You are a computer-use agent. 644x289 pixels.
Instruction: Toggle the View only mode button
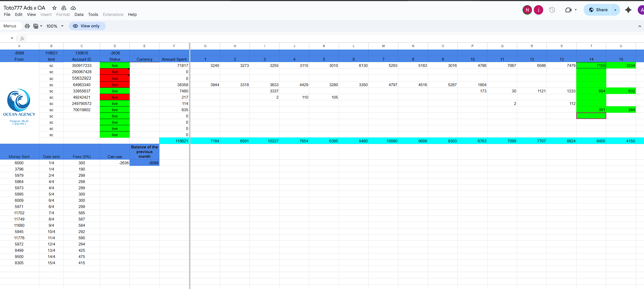coord(87,26)
